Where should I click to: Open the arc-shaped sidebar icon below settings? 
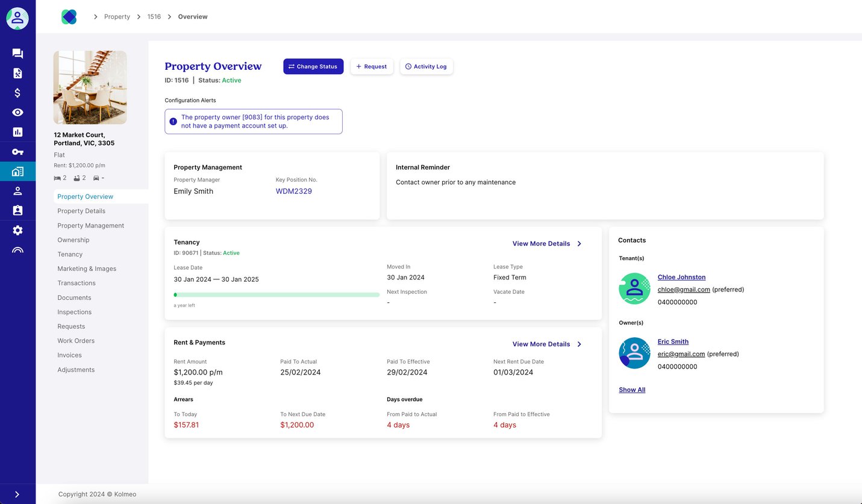click(17, 250)
